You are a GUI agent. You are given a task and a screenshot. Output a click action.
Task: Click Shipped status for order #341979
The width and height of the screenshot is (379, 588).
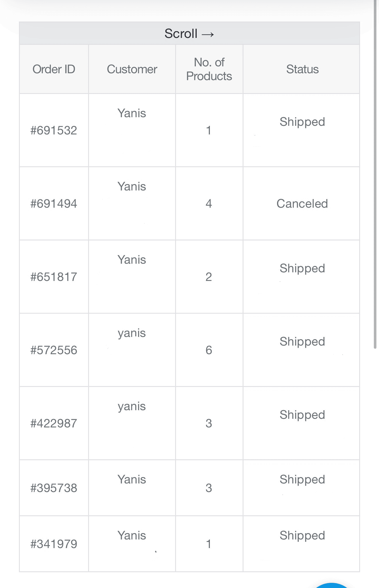pos(302,535)
